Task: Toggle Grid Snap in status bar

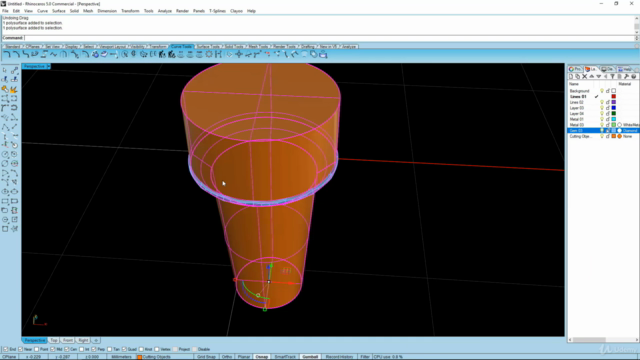Action: coord(207,357)
